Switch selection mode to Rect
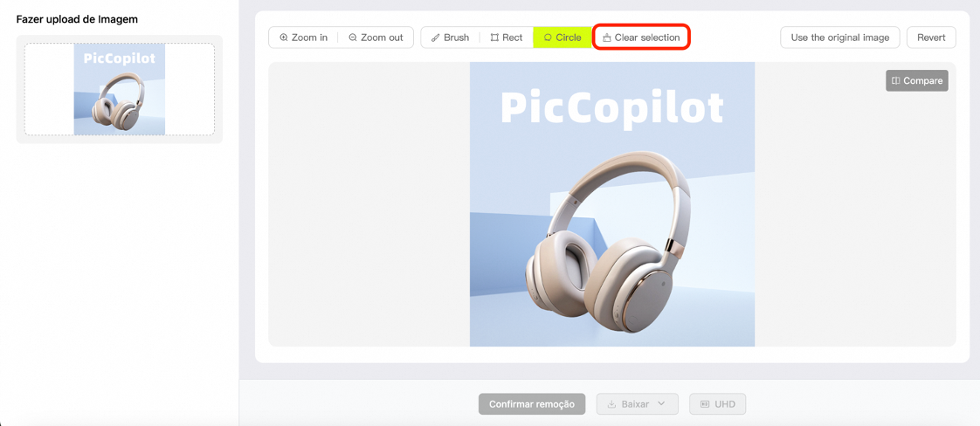The image size is (980, 426). 507,38
